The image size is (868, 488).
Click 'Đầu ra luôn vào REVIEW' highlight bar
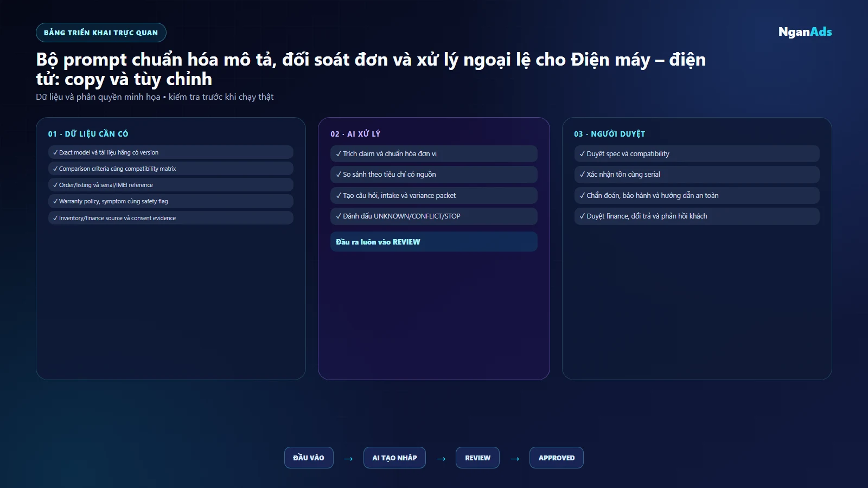[x=433, y=242]
